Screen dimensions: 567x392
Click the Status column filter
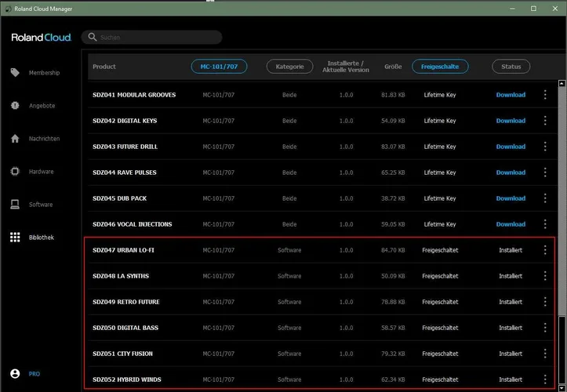click(x=511, y=67)
